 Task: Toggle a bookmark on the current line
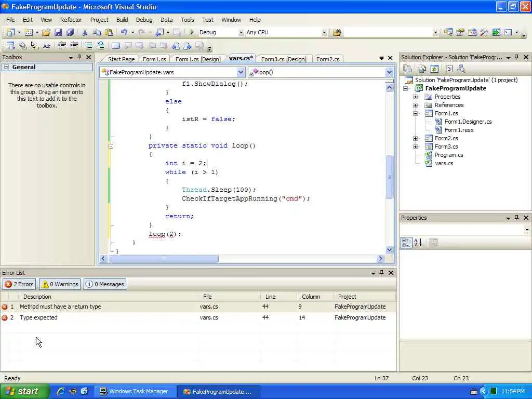pos(116,46)
